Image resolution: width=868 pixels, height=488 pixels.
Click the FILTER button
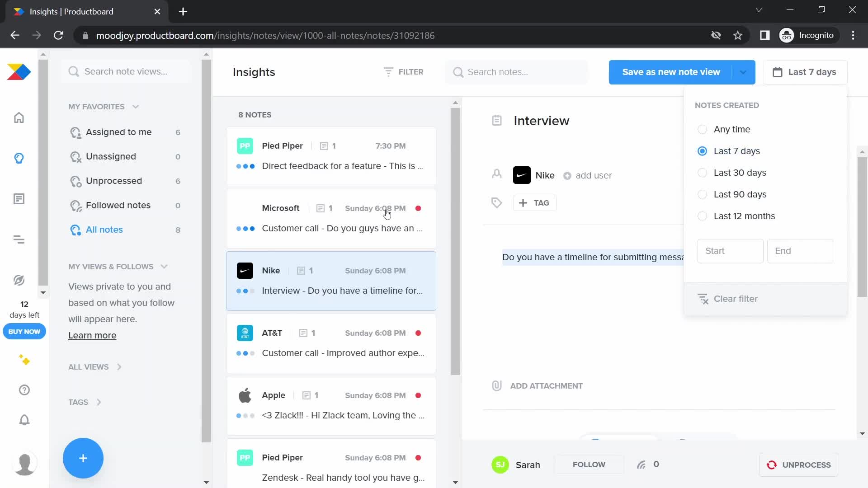(x=404, y=72)
